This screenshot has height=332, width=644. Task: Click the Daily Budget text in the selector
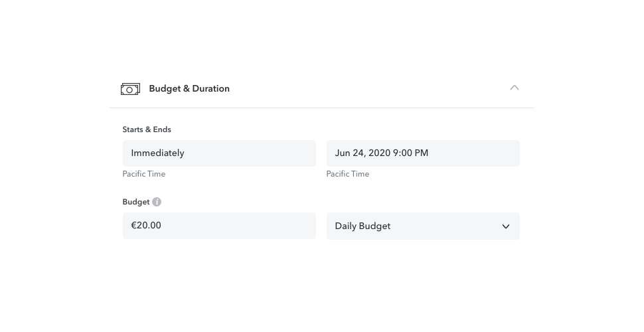click(x=362, y=226)
